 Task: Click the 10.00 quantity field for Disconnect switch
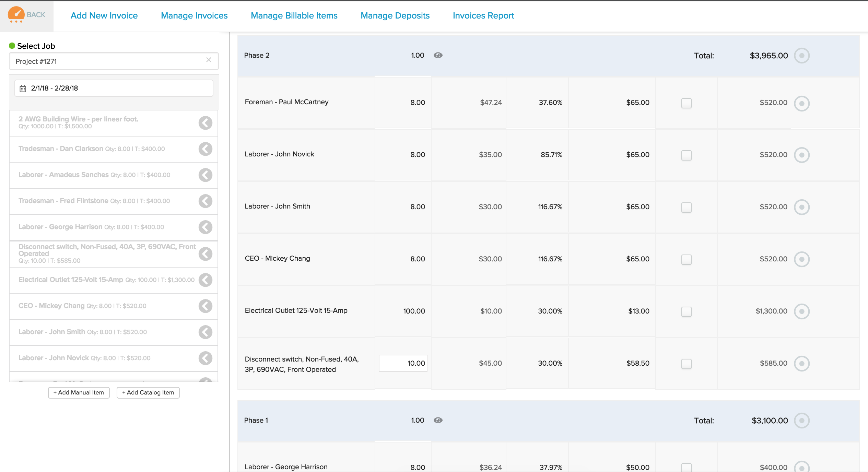tap(403, 363)
